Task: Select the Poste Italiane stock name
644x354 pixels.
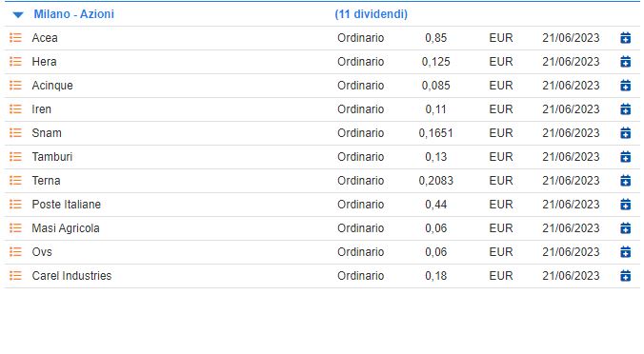Action: click(x=66, y=205)
